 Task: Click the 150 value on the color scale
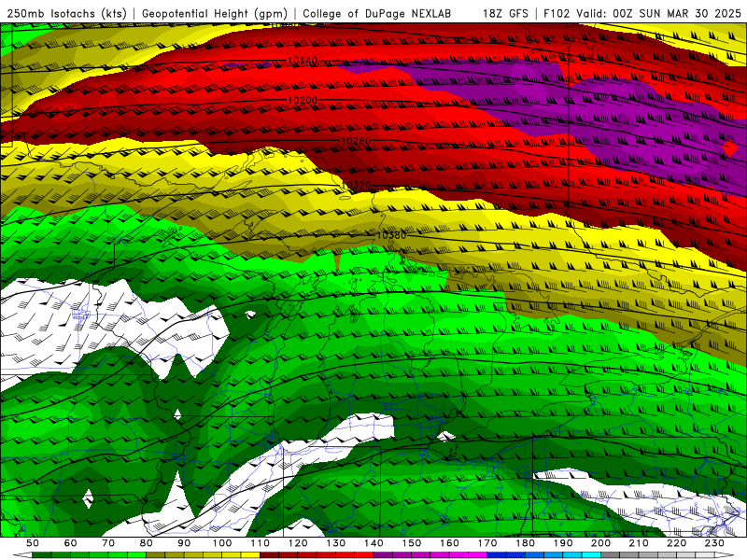click(x=412, y=543)
